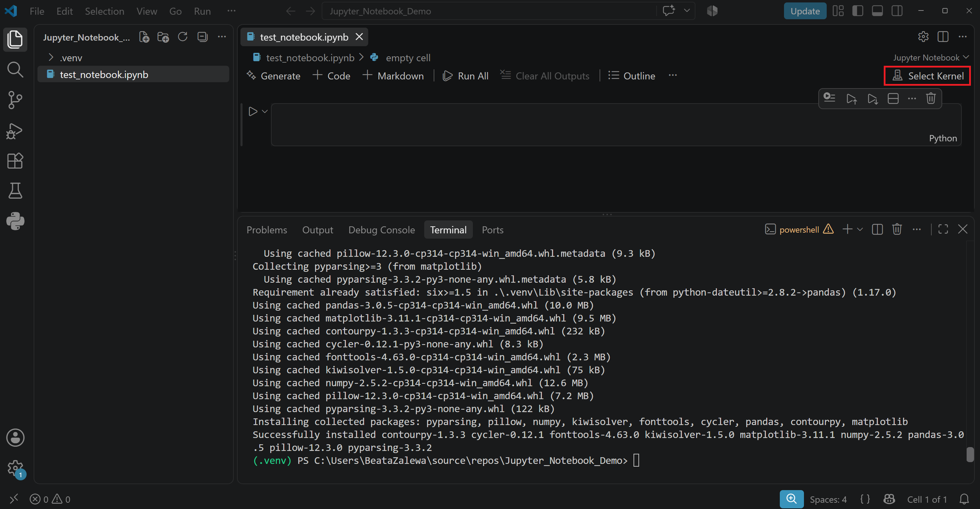Click Generate in notebook toolbar
The image size is (980, 509).
click(x=273, y=76)
